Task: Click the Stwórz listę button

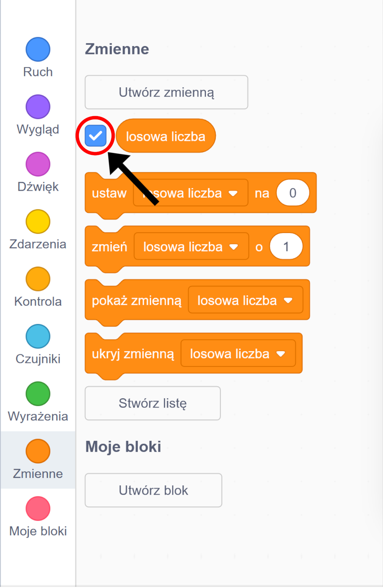Action: 152,403
